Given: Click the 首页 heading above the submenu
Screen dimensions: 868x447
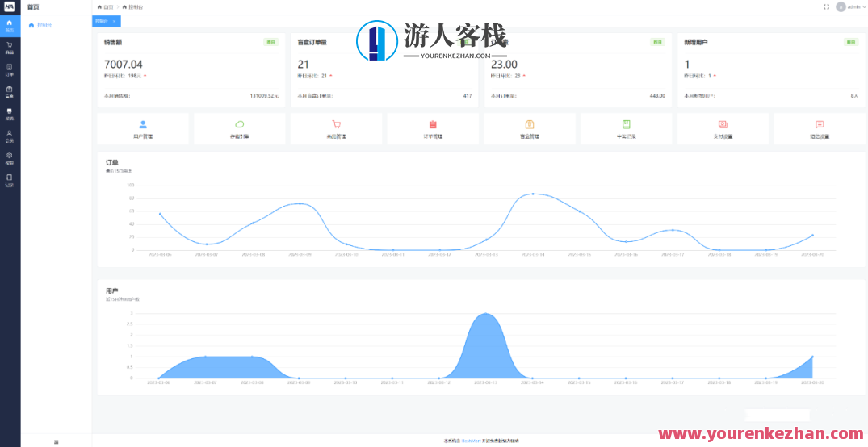Looking at the screenshot, I should pyautogui.click(x=33, y=7).
